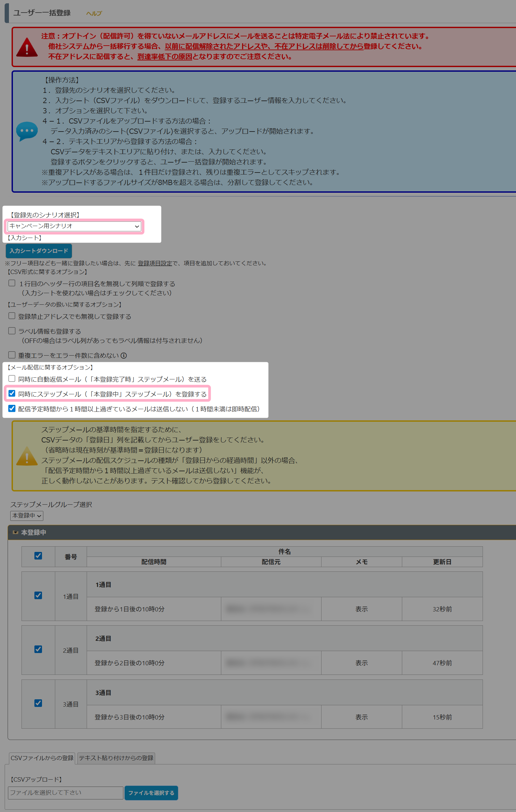Click the 入力シートダウンロード button
Viewport: 516px width, 812px height.
(39, 251)
